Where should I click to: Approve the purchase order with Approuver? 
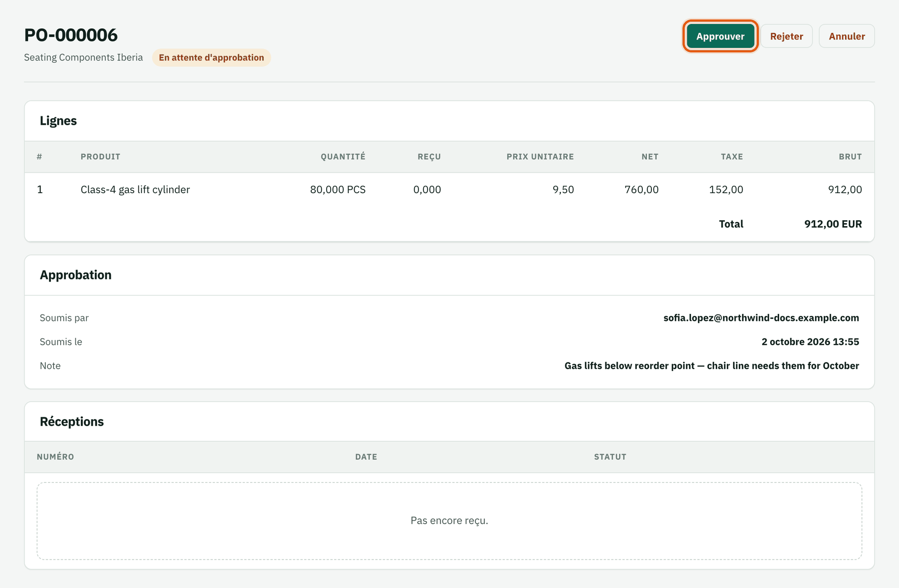[x=720, y=36]
